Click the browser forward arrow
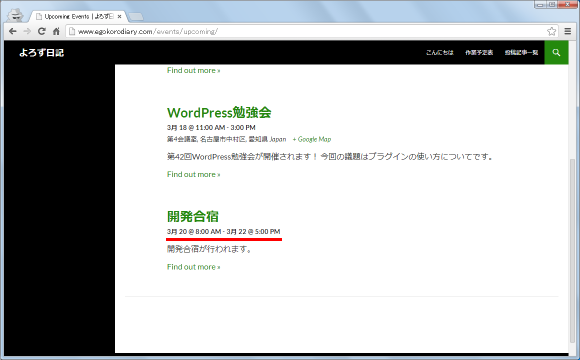This screenshot has width=580, height=360. coord(27,31)
